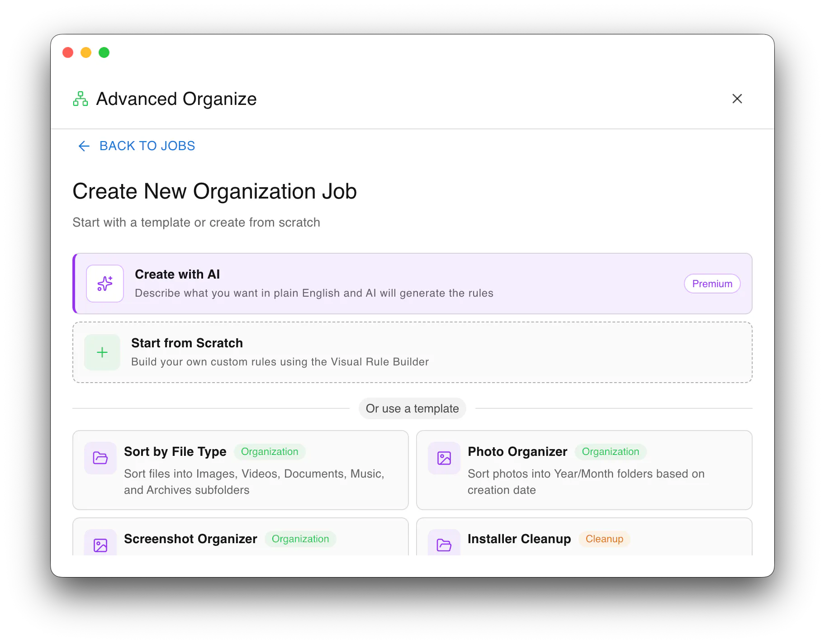Image resolution: width=825 pixels, height=644 pixels.
Task: Select the Sort by File Type template
Action: pos(241,470)
